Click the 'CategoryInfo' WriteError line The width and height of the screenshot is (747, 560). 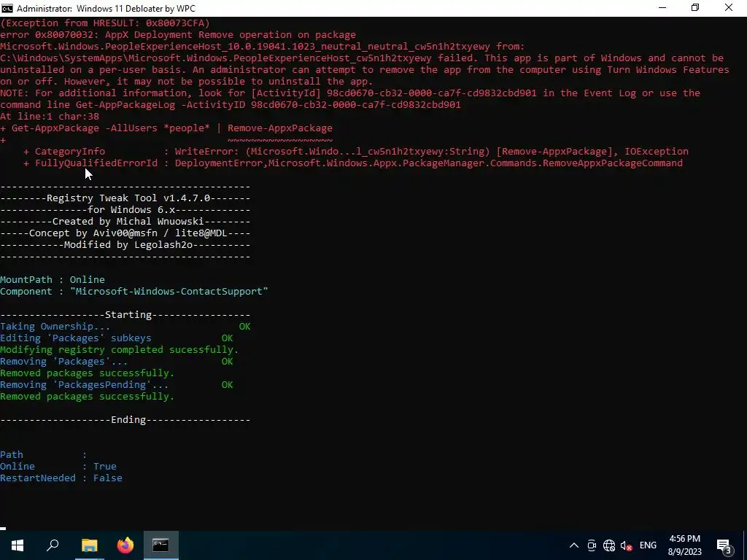(356, 152)
